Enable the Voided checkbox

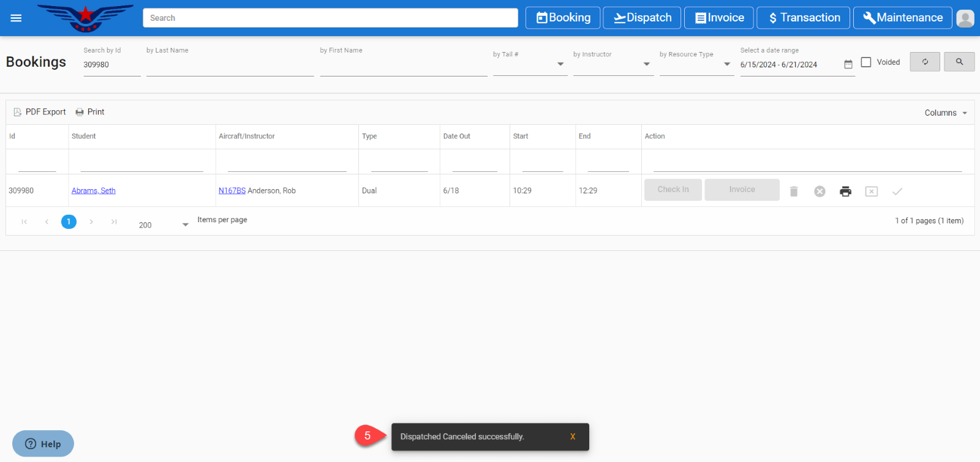click(x=866, y=62)
